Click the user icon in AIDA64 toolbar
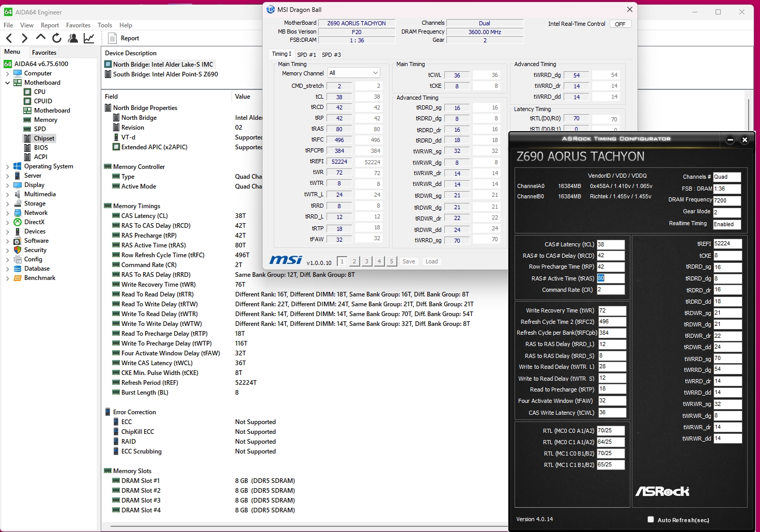 [x=73, y=38]
